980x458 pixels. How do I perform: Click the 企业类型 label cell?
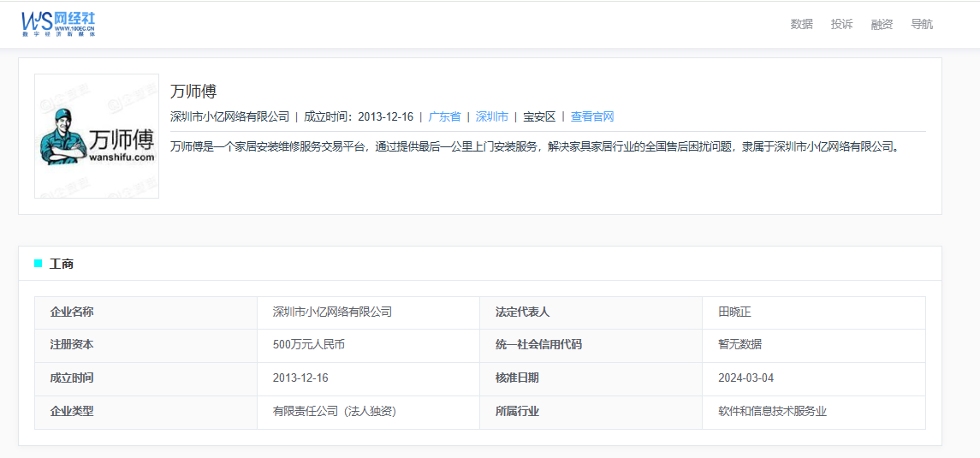146,413
